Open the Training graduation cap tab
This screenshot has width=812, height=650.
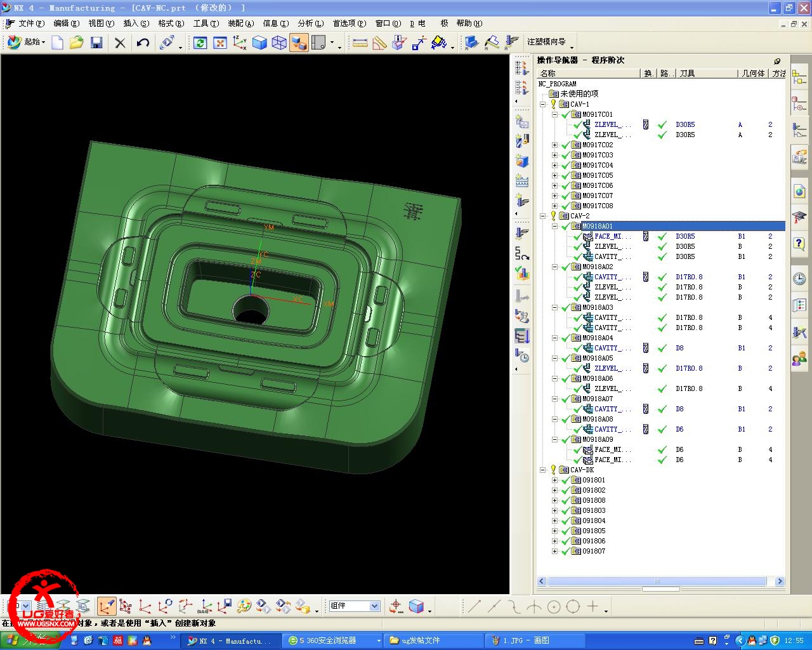(x=799, y=217)
